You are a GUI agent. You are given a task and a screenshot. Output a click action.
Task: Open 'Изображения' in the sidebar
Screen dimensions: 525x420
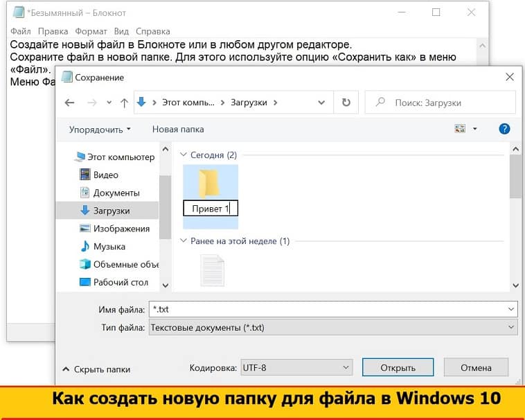115,229
